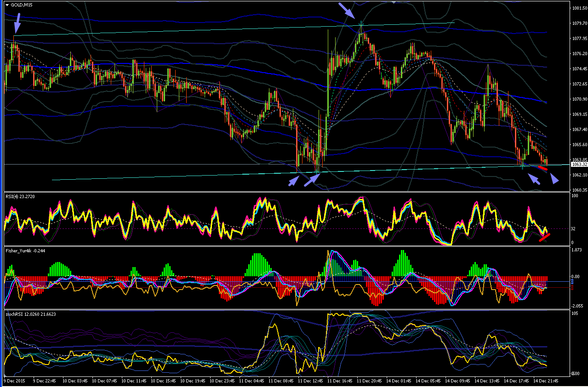The width and height of the screenshot is (588, 387).
Task: Click the current price tag 1063.32
Action: [578, 165]
